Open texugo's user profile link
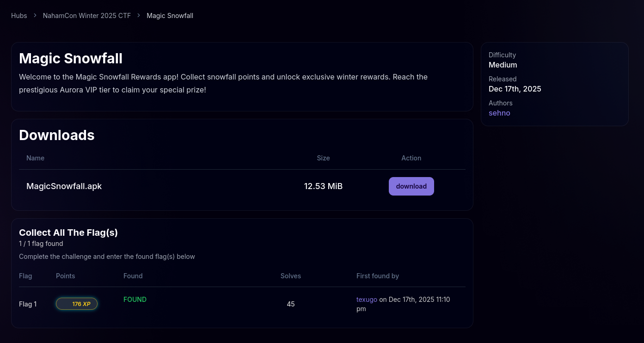Image resolution: width=644 pixels, height=343 pixels. [367, 300]
